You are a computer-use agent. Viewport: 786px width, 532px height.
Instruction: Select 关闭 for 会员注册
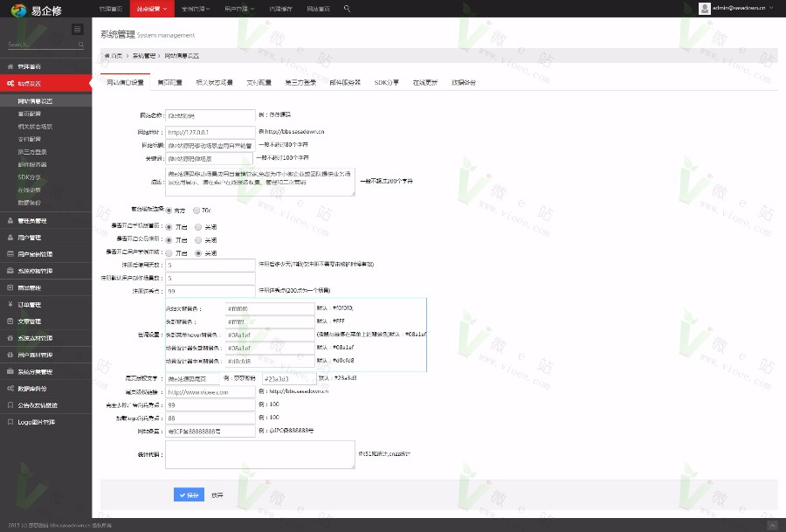coord(198,240)
